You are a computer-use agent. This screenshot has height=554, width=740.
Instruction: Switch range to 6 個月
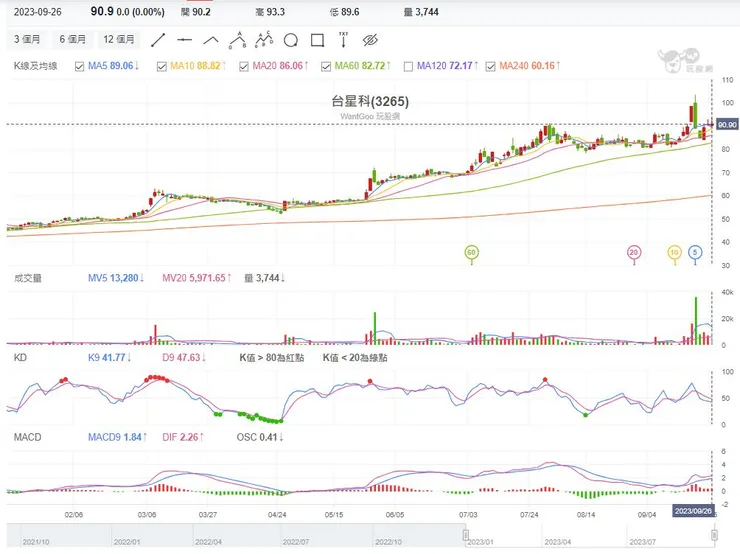tap(72, 40)
